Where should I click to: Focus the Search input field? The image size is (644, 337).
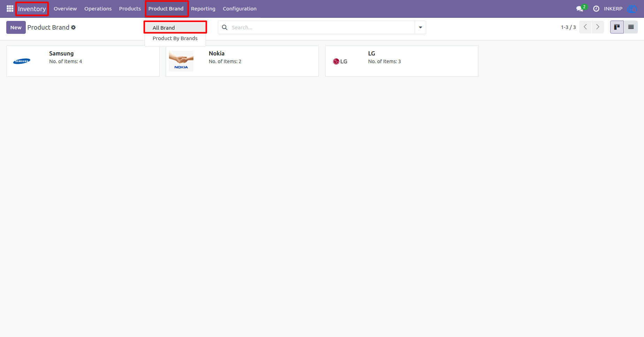click(322, 28)
